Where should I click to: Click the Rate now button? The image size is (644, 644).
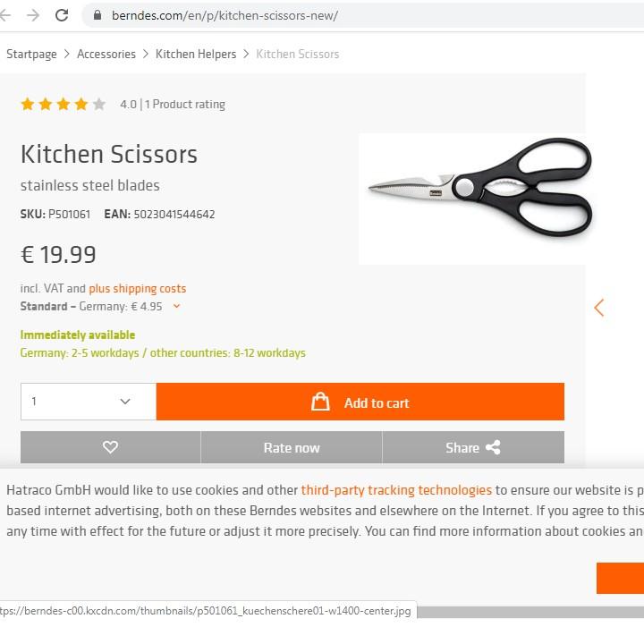292,447
